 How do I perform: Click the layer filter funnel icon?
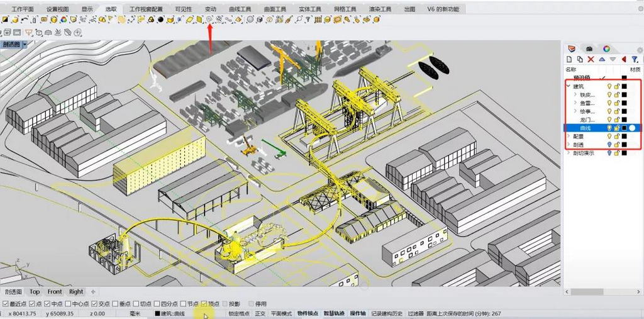click(x=635, y=59)
